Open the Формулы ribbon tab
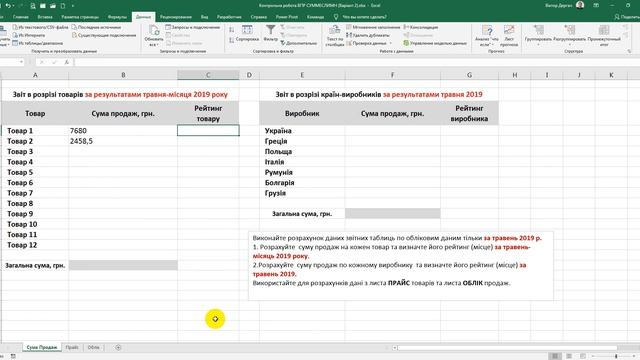640x360 pixels. point(117,17)
